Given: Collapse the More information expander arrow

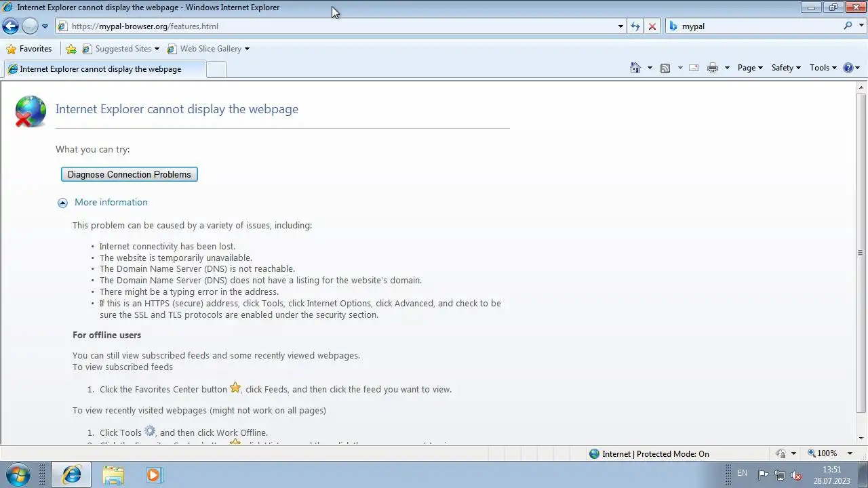Looking at the screenshot, I should click(62, 203).
